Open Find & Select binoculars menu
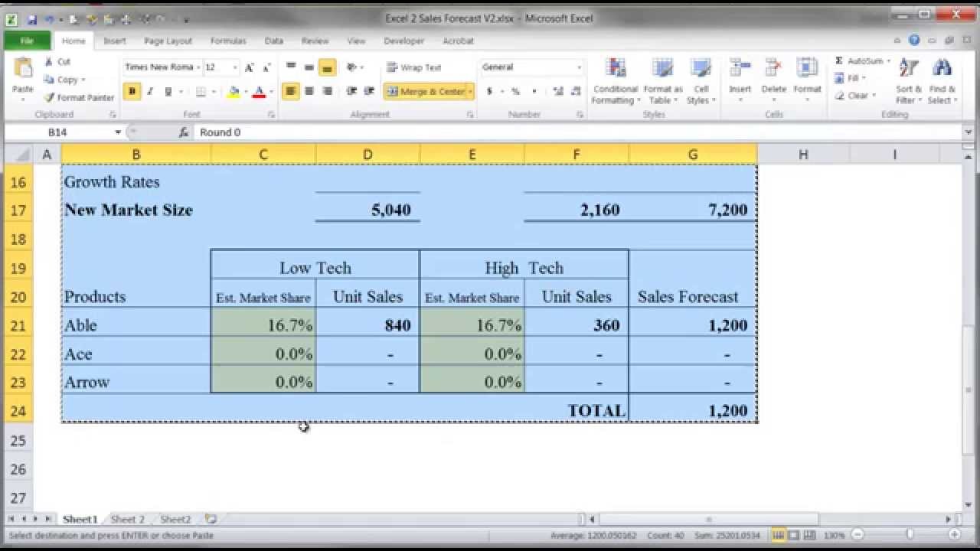Viewport: 980px width, 551px height. click(x=942, y=80)
